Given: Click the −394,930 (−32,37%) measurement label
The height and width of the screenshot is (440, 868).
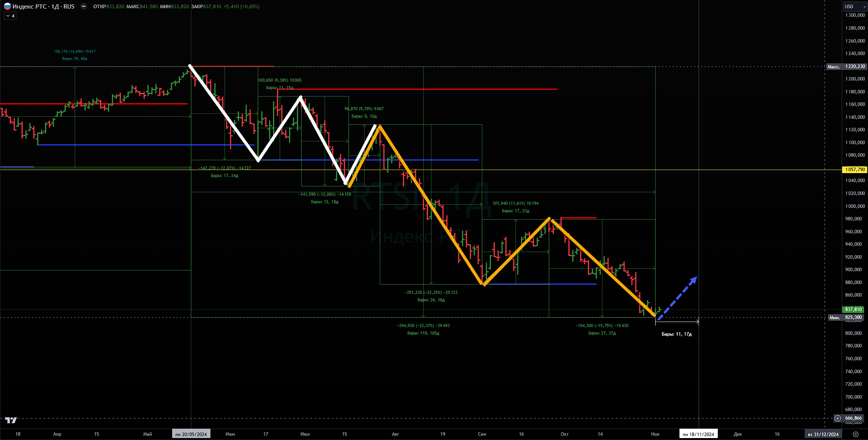Looking at the screenshot, I should (423, 326).
